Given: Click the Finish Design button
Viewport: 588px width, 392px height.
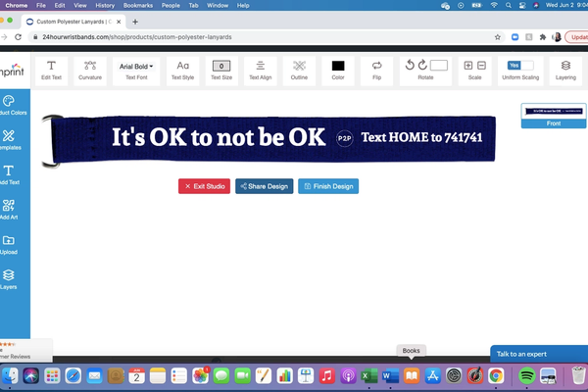Looking at the screenshot, I should 328,186.
